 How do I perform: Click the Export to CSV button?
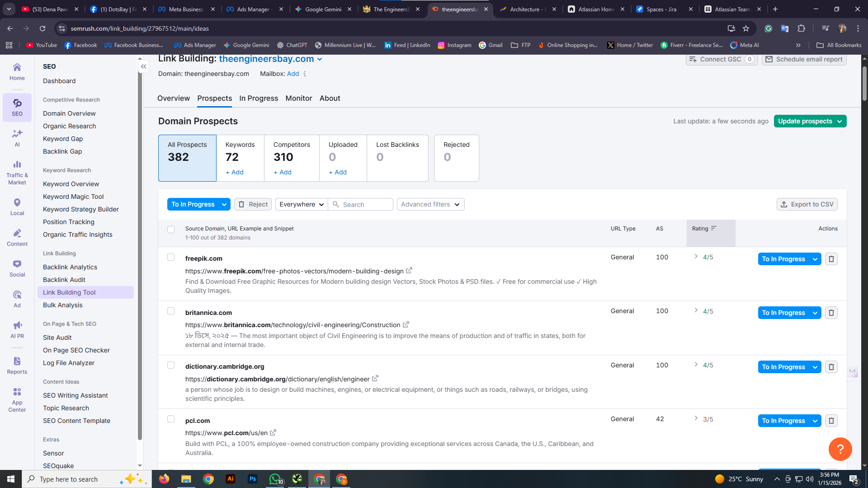(x=807, y=204)
